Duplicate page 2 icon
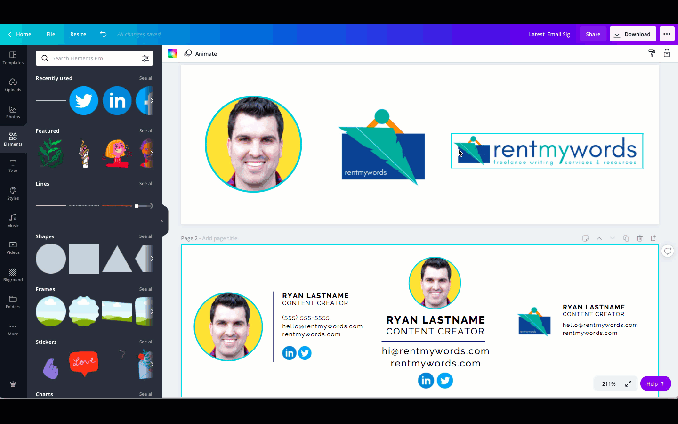This screenshot has height=424, width=678. coord(626,238)
